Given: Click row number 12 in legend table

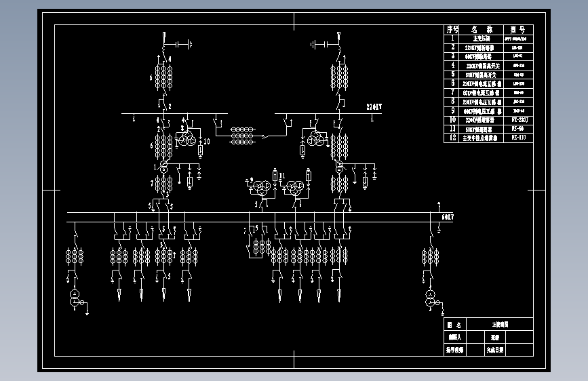Looking at the screenshot, I should click(452, 138).
